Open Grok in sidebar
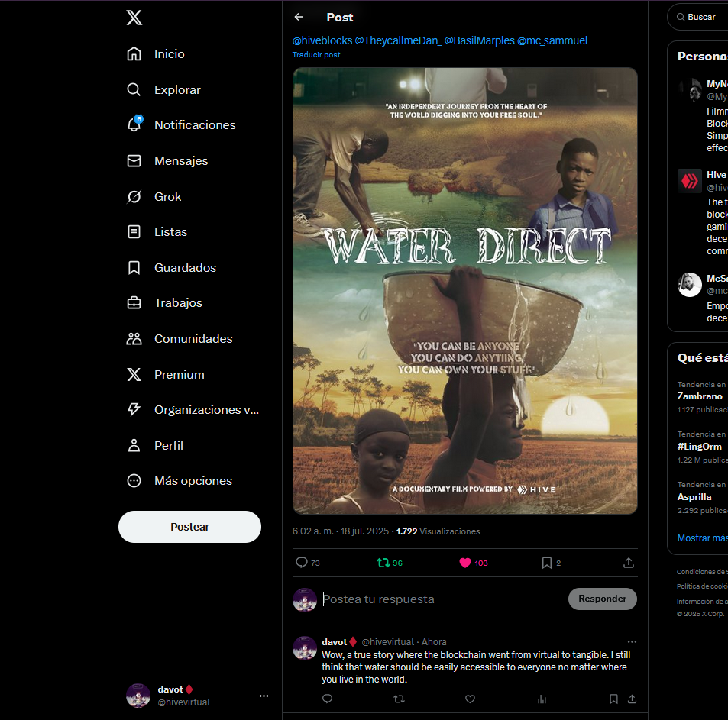Viewport: 728px width, 720px height. [154, 197]
